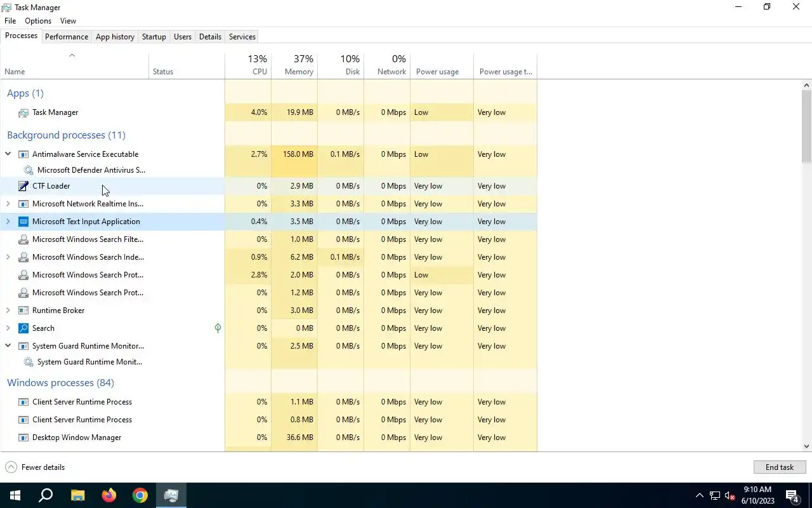Expand the Search process row
Viewport: 812px width, 508px height.
pyautogui.click(x=8, y=328)
